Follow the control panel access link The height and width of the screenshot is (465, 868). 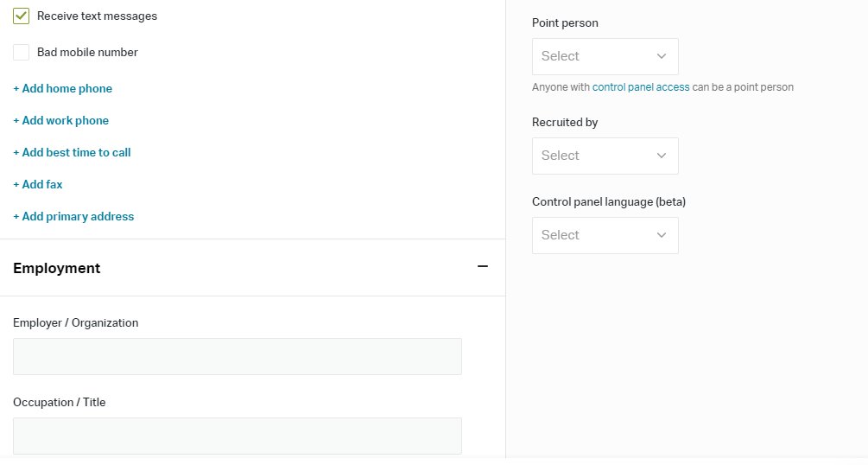click(x=641, y=87)
